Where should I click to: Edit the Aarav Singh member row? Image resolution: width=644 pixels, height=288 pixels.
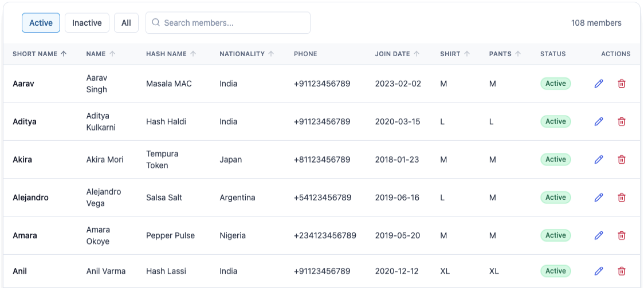tap(599, 84)
